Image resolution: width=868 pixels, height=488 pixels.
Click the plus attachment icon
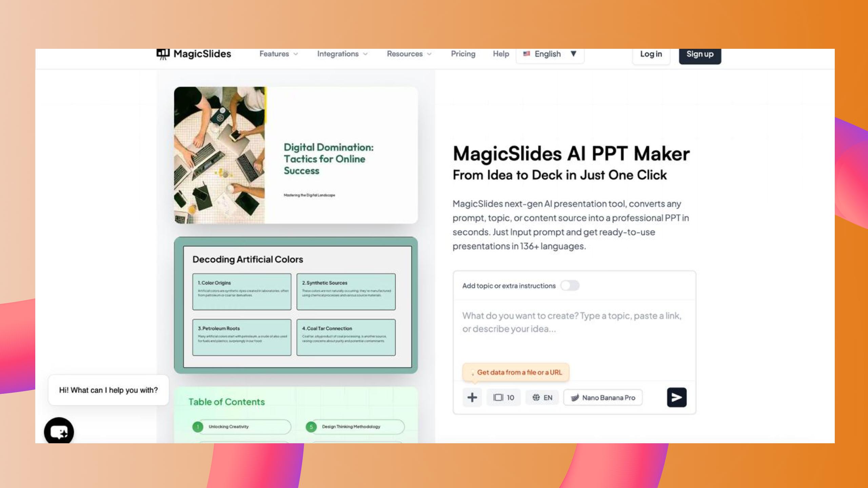[x=472, y=398]
